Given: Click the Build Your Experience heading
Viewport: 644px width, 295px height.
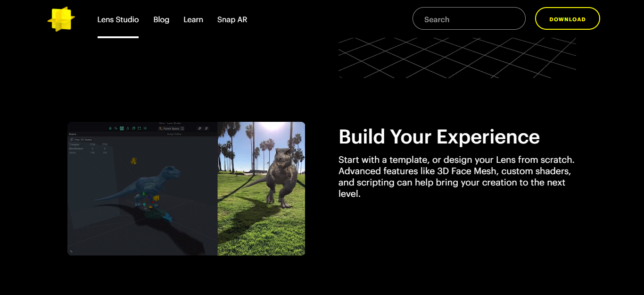Looking at the screenshot, I should (439, 137).
